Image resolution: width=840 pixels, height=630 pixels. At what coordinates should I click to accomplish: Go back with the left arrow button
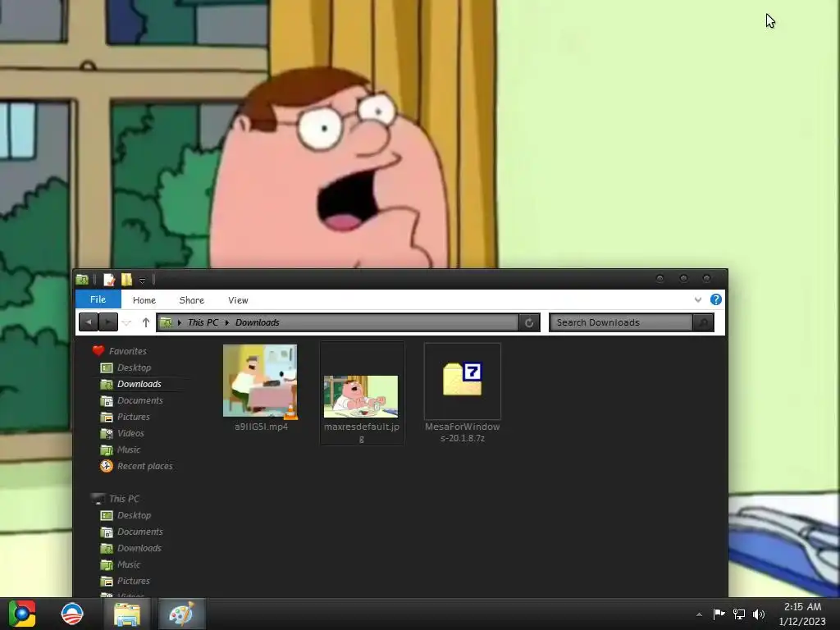[x=89, y=322]
